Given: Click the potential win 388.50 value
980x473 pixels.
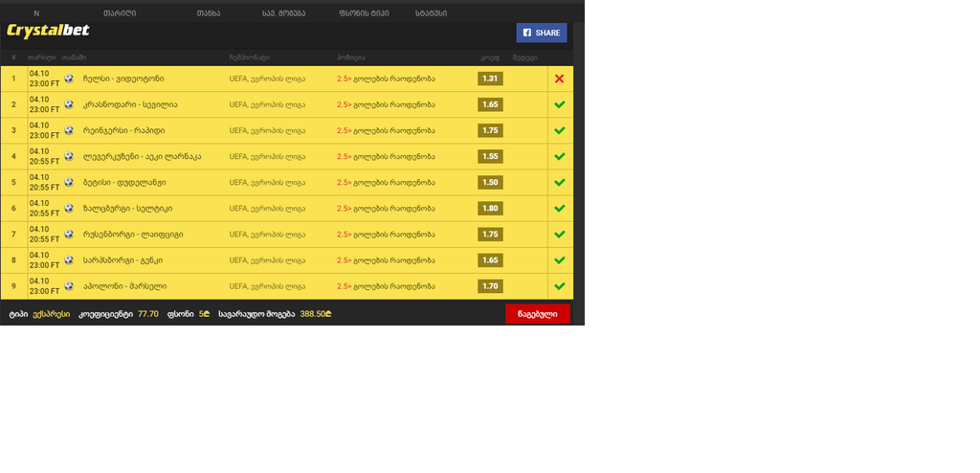Looking at the screenshot, I should tap(316, 314).
